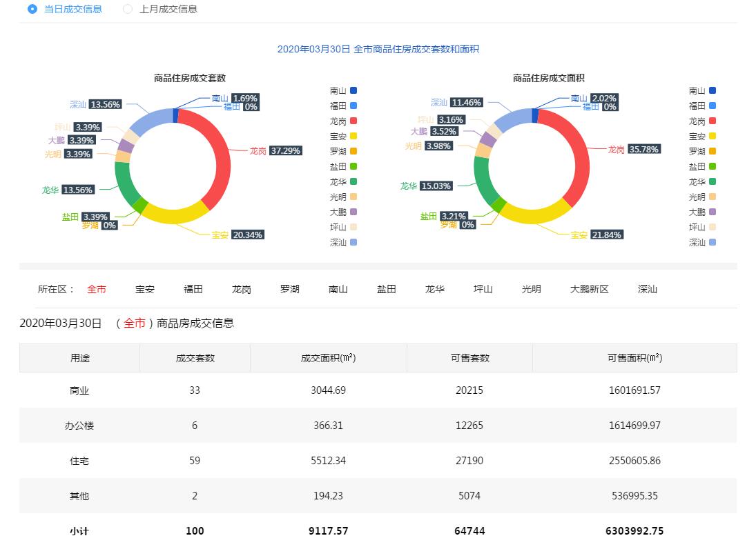This screenshot has width=756, height=547.
Task: View 深汕 district transaction data
Action: click(x=648, y=289)
